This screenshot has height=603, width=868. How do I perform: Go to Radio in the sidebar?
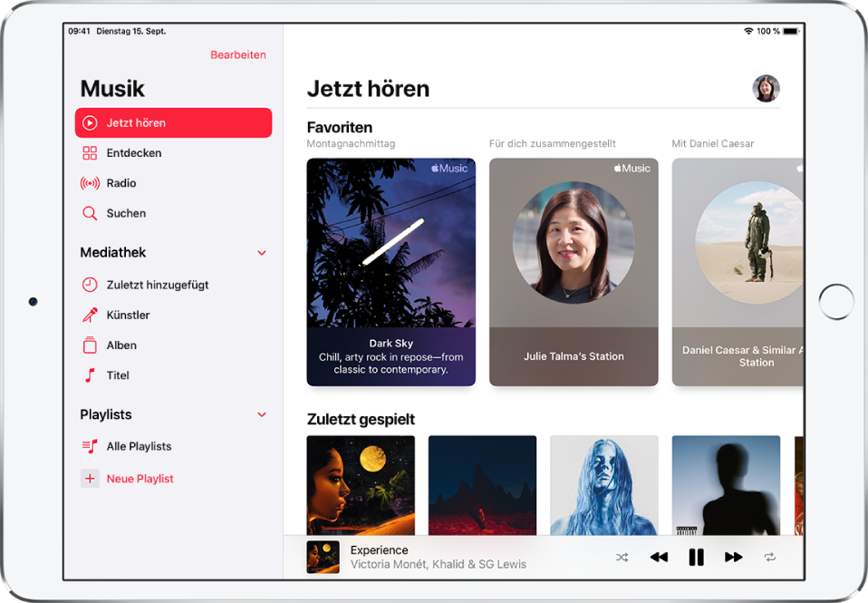click(x=173, y=183)
